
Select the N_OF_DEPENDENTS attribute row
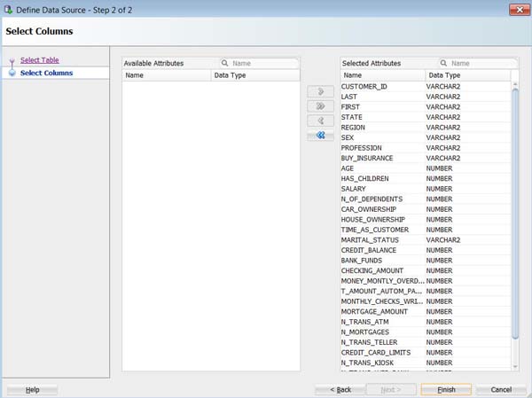pos(426,199)
